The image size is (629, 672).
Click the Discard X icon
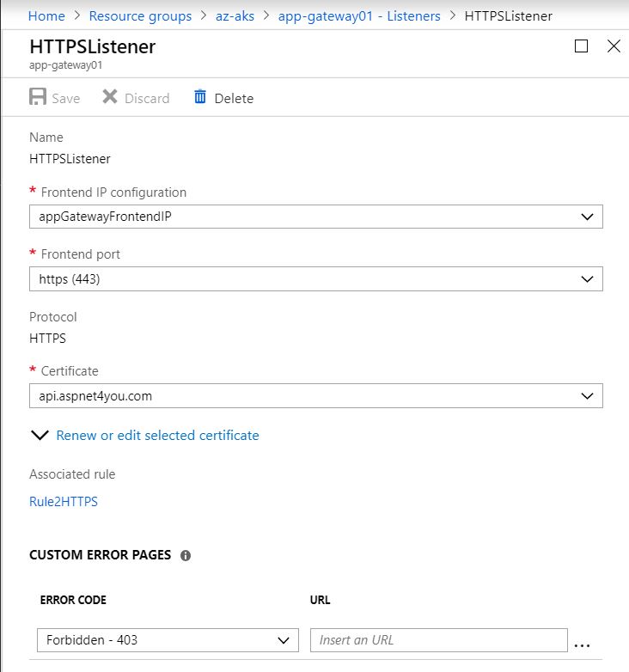pos(110,96)
